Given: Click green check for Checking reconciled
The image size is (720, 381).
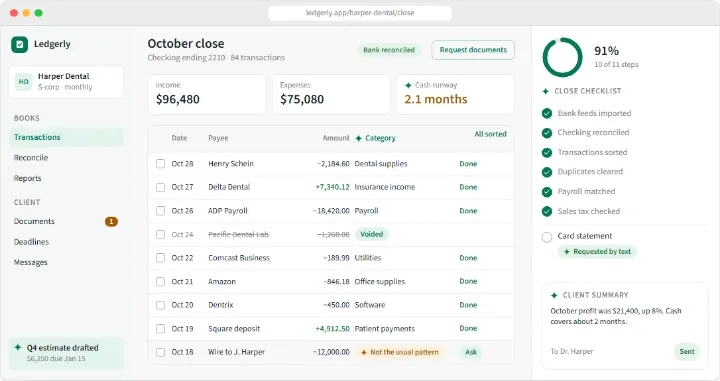Looking at the screenshot, I should pos(547,133).
